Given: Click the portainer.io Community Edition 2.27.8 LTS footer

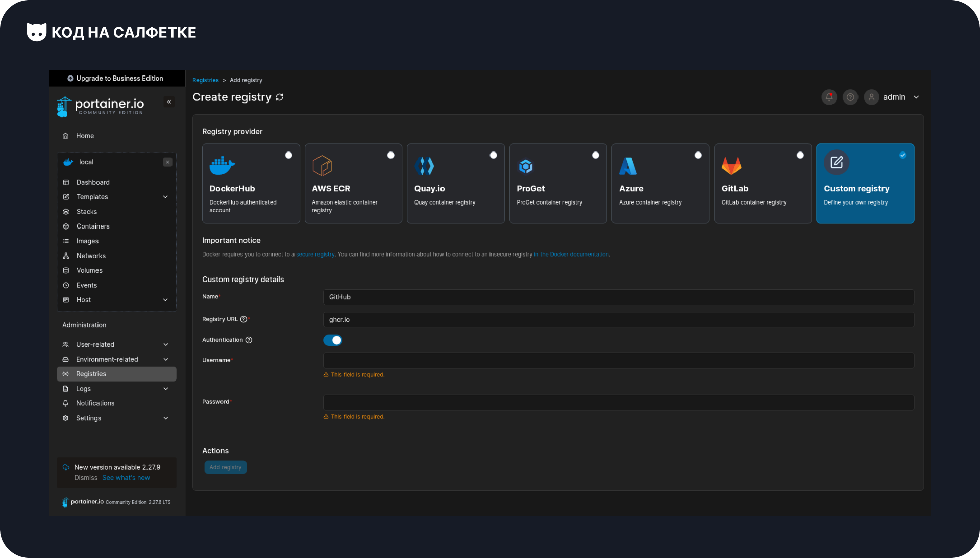Looking at the screenshot, I should [116, 502].
